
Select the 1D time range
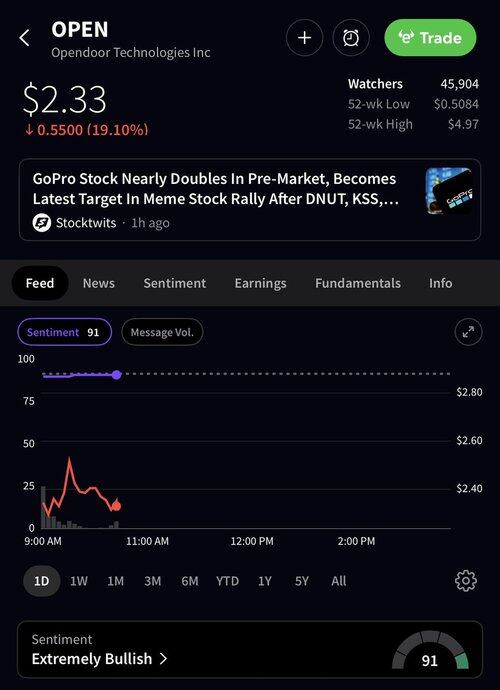coord(41,581)
